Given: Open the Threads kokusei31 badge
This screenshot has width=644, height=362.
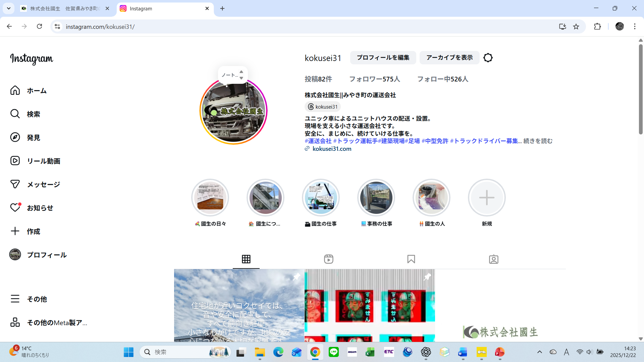Looking at the screenshot, I should point(323,107).
